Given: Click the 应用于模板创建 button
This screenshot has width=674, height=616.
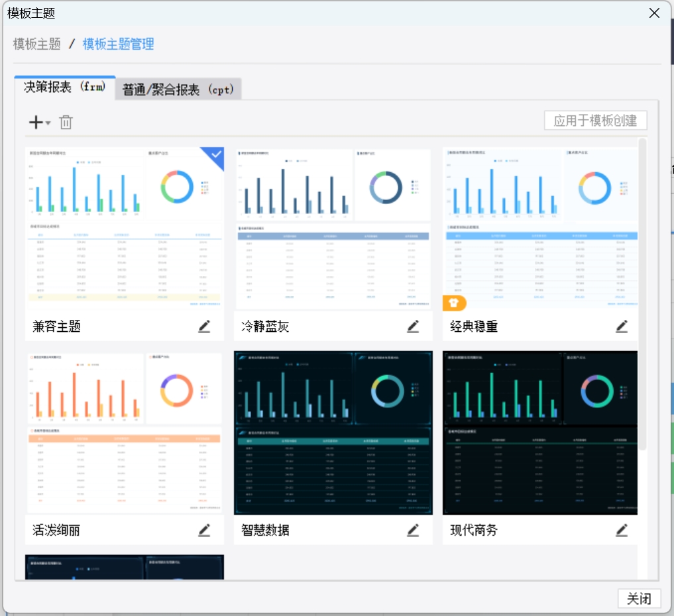Looking at the screenshot, I should coord(595,121).
